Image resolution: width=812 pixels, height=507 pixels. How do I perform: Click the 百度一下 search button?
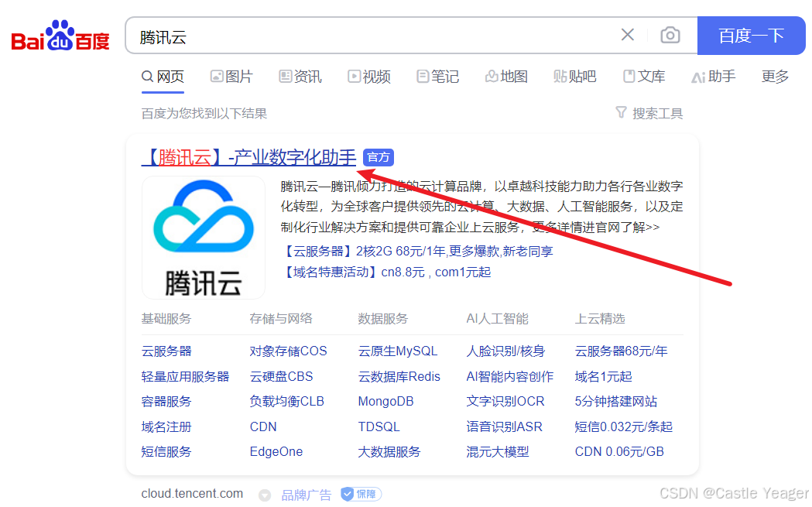click(751, 35)
